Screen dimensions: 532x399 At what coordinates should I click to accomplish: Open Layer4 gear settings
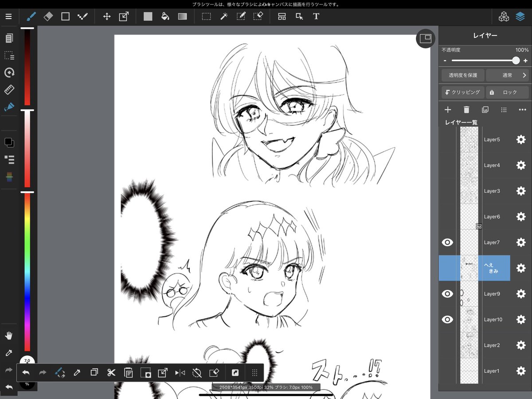pos(521,165)
